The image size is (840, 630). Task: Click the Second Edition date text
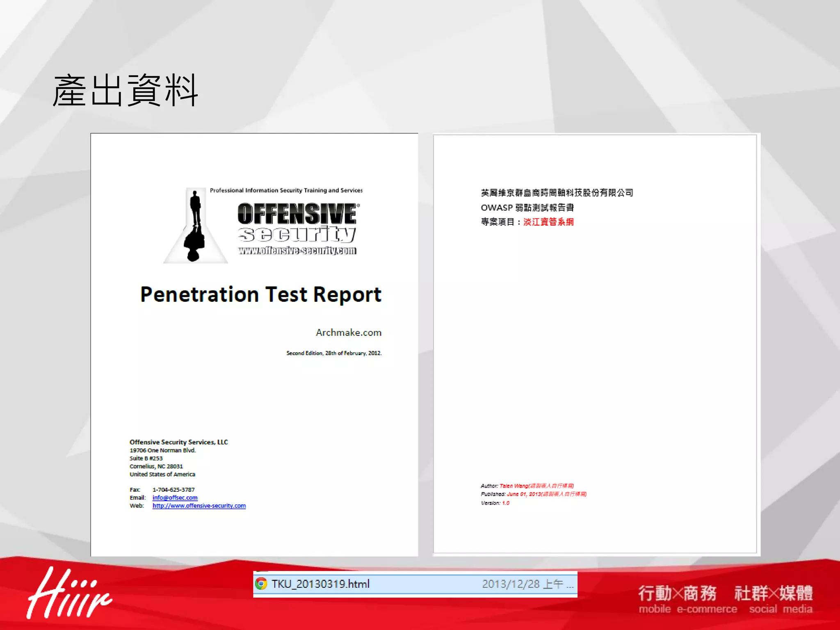click(333, 353)
